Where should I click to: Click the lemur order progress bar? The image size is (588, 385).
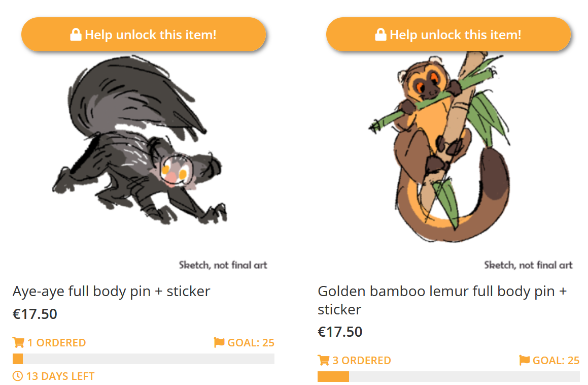(448, 377)
